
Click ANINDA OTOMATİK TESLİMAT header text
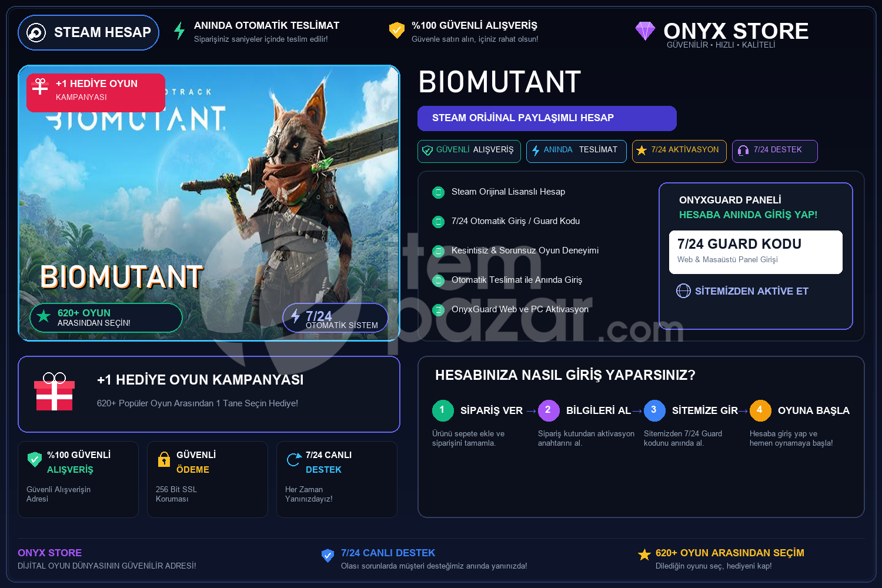(x=266, y=26)
